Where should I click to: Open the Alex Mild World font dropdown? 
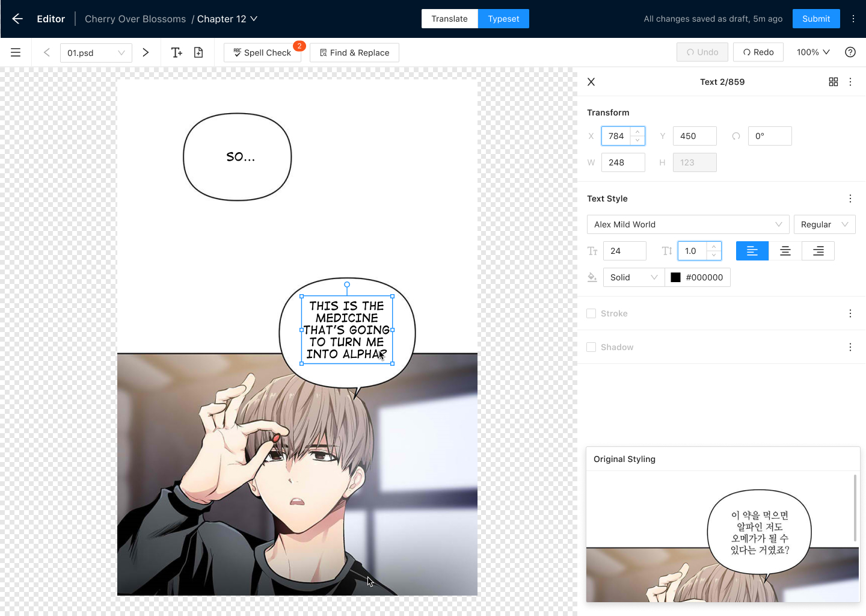pyautogui.click(x=687, y=224)
